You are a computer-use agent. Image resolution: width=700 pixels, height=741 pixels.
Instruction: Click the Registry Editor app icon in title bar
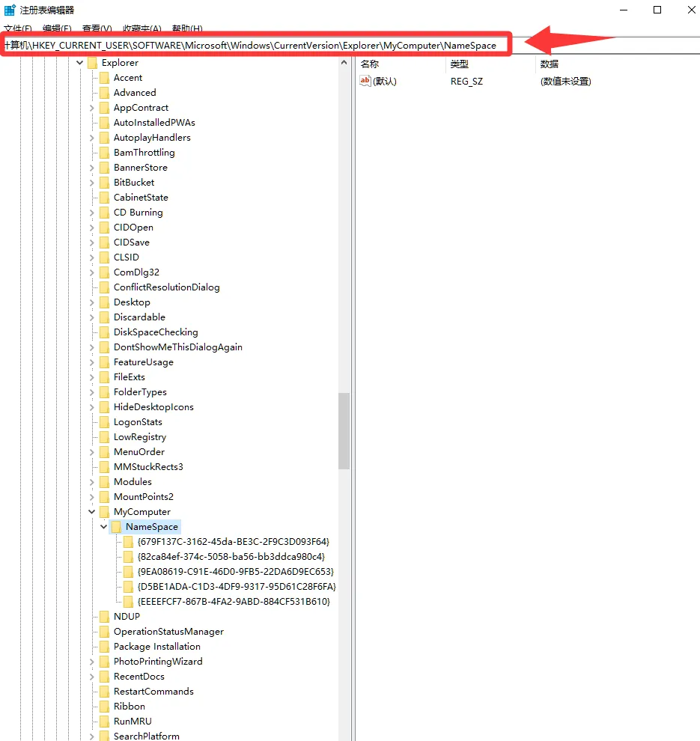10,10
